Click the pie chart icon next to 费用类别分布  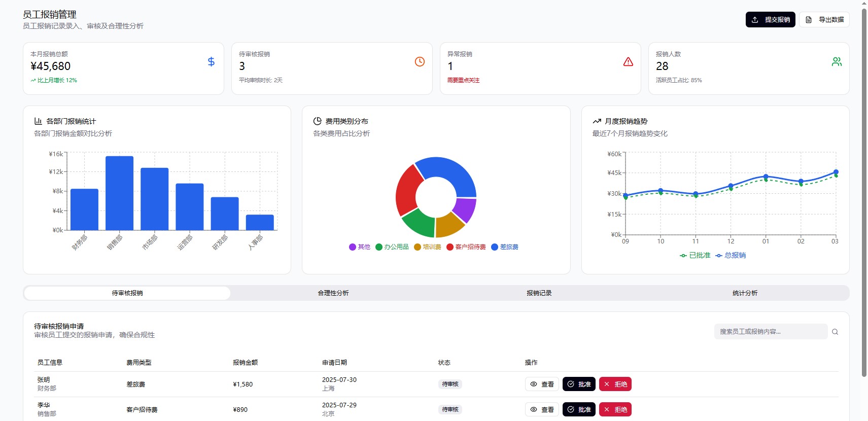[317, 121]
